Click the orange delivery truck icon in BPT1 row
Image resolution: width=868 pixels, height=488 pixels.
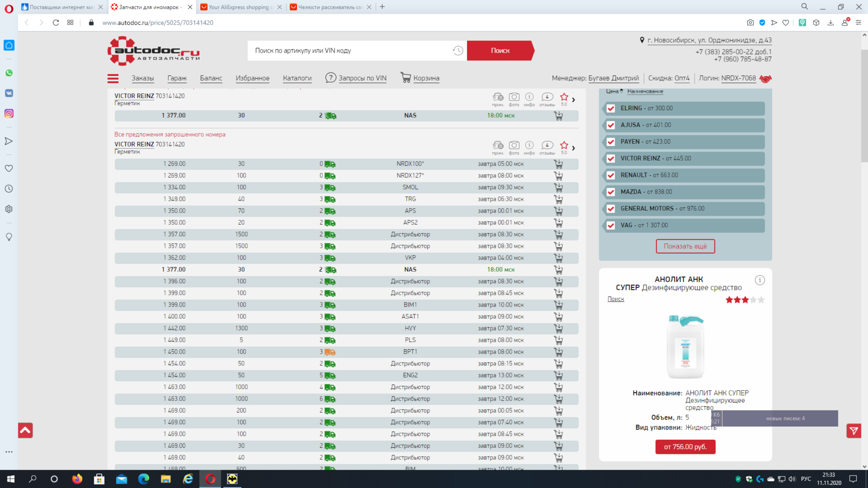tap(330, 352)
